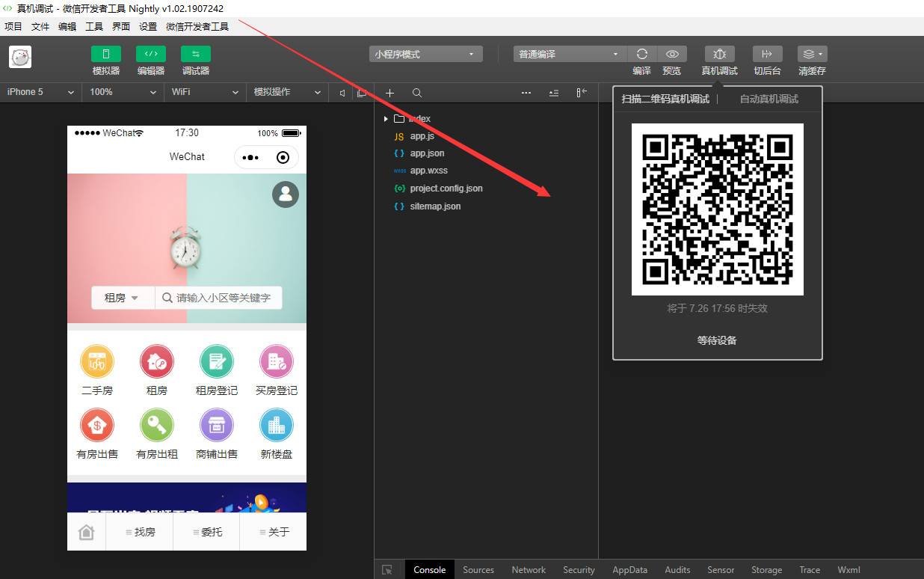Open the 小程序模式 mode dropdown
Viewport: 924px width, 579px height.
426,54
